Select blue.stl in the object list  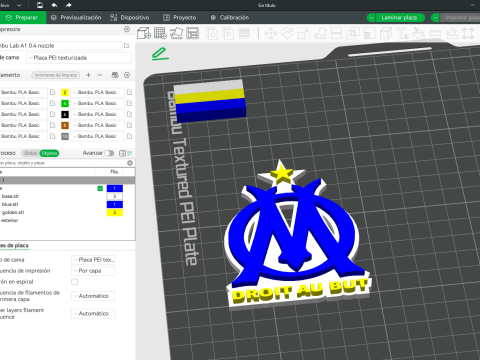tap(10, 204)
